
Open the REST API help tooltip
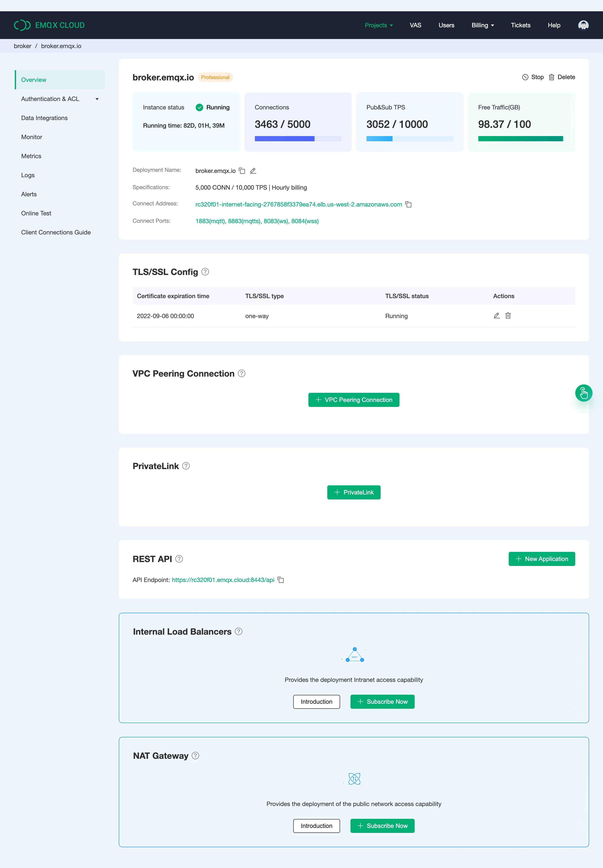point(179,559)
